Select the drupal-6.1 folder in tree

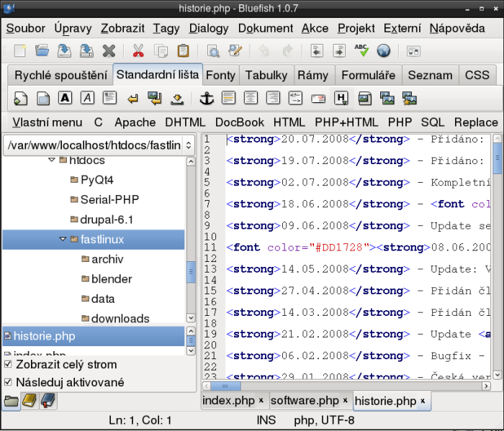click(x=107, y=219)
